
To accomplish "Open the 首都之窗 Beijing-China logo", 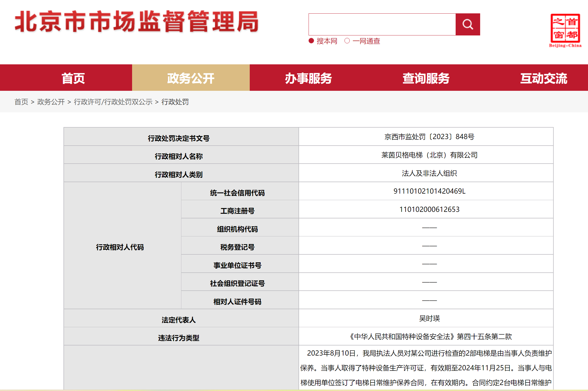I will [565, 31].
